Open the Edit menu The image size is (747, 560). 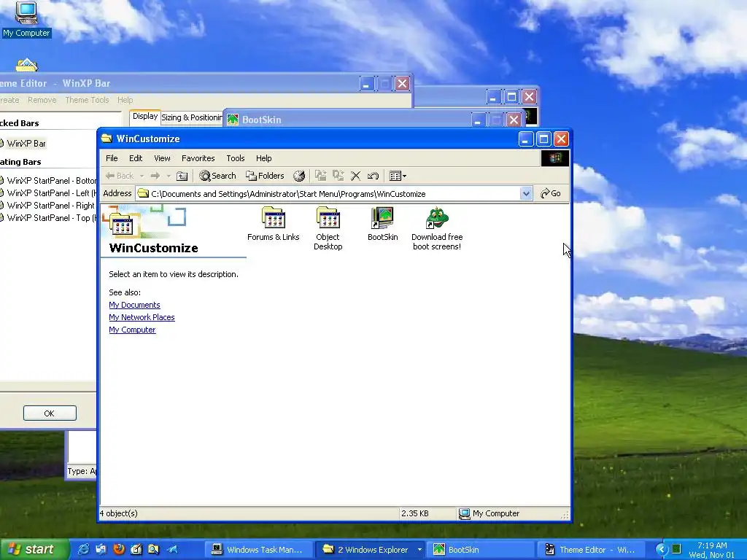[136, 158]
